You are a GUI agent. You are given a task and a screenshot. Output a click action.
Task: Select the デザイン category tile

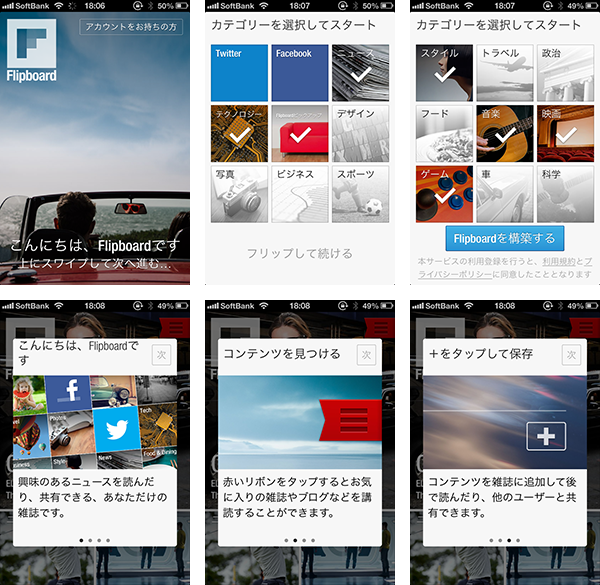360,134
